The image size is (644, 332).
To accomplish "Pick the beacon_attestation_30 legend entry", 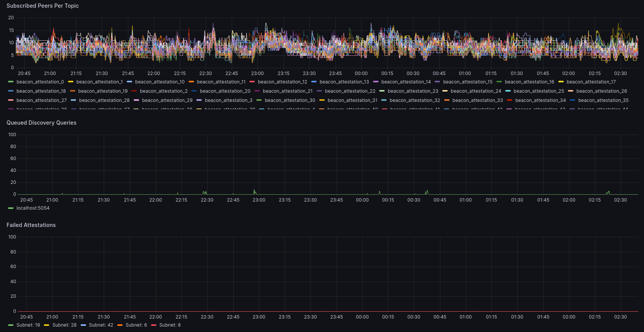I will [290, 100].
